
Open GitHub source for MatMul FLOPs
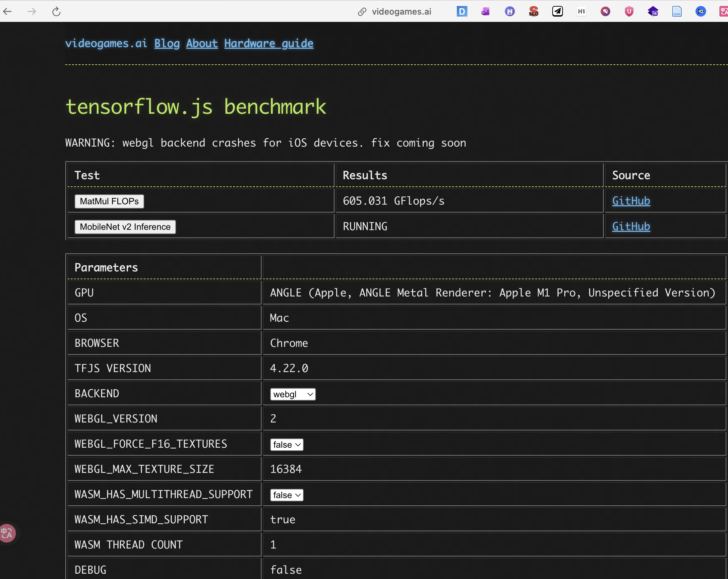[x=631, y=201]
